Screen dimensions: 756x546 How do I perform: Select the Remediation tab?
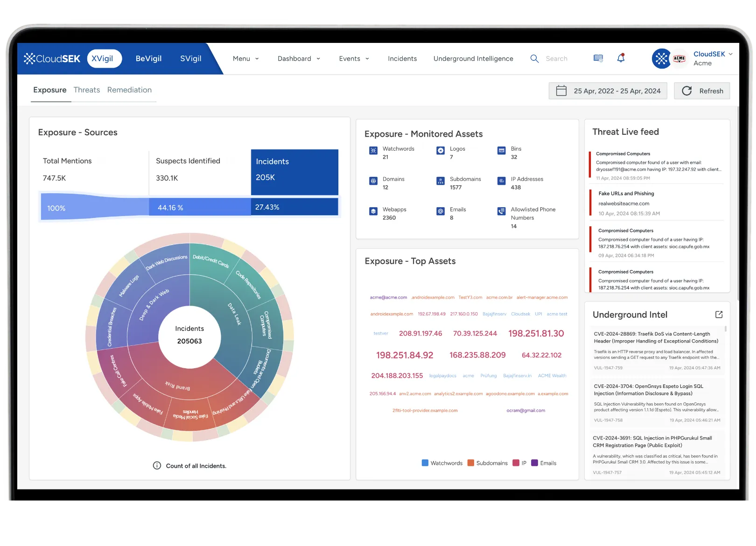(129, 90)
